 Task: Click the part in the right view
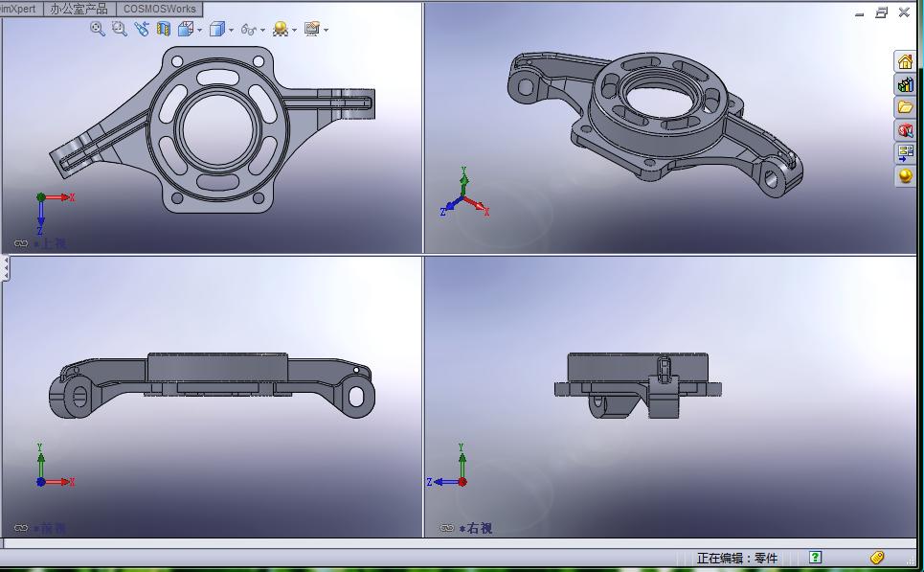[638, 386]
